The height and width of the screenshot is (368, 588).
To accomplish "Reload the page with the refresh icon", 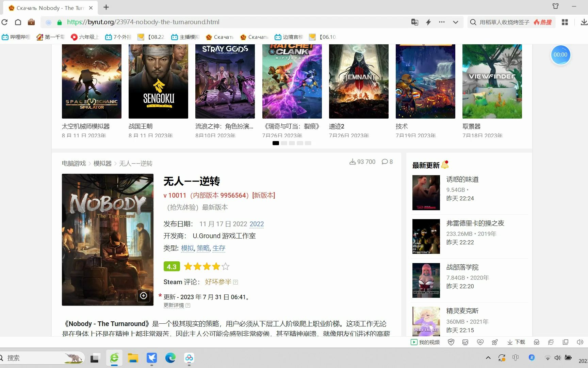I will click(4, 22).
